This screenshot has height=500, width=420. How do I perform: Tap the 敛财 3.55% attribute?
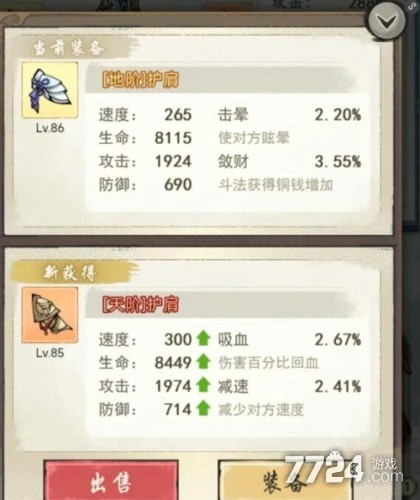[289, 162]
